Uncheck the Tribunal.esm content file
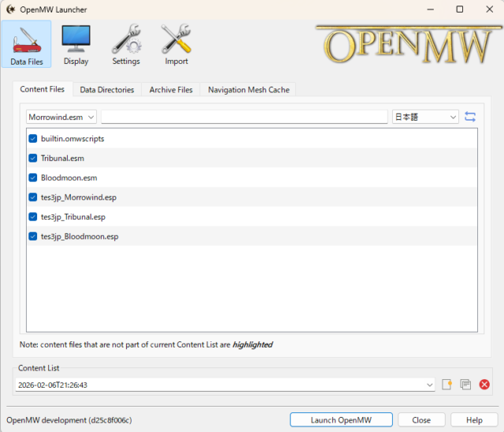504x432 pixels. point(33,158)
